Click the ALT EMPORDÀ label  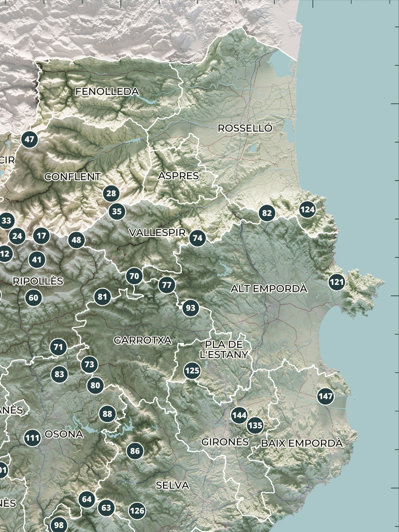click(x=269, y=289)
